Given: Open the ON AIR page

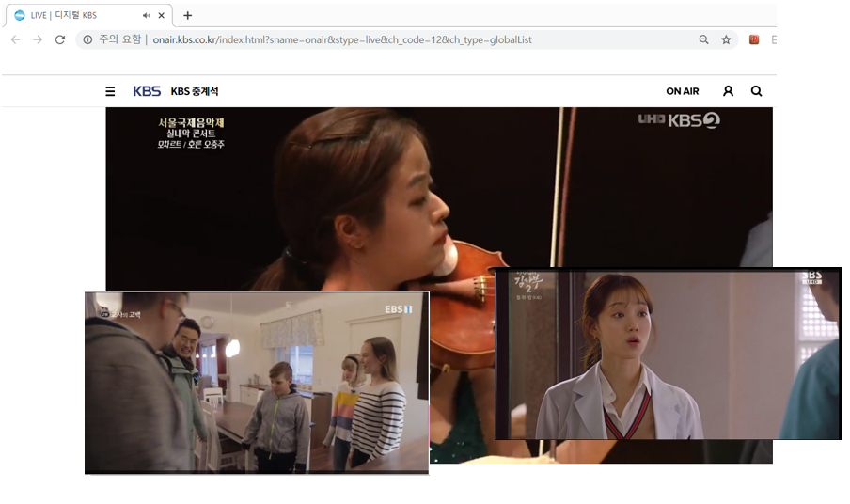Looking at the screenshot, I should click(683, 91).
